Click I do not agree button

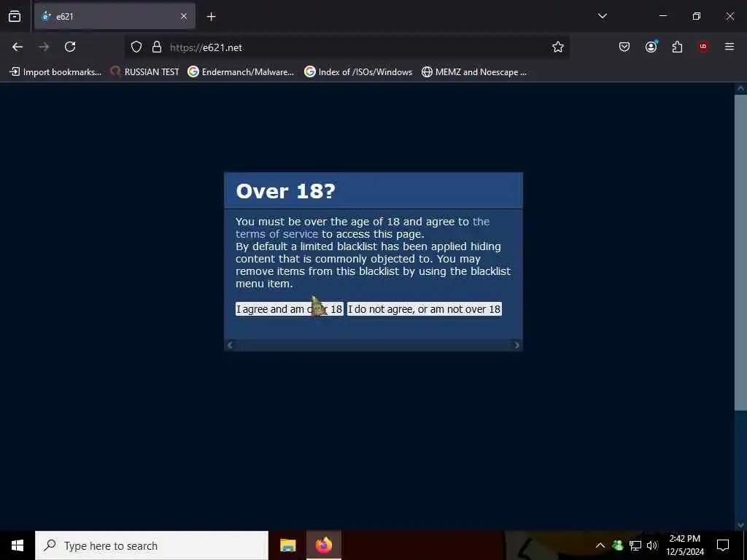coord(424,309)
